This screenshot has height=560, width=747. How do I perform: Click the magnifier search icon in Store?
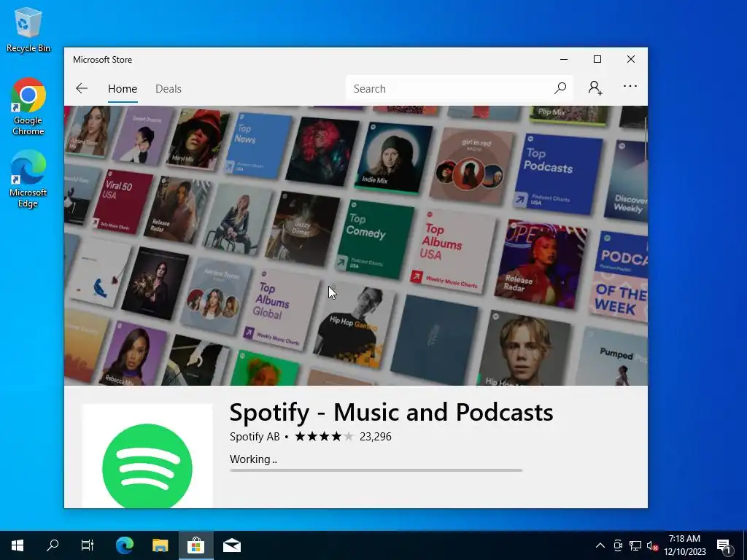tap(560, 88)
